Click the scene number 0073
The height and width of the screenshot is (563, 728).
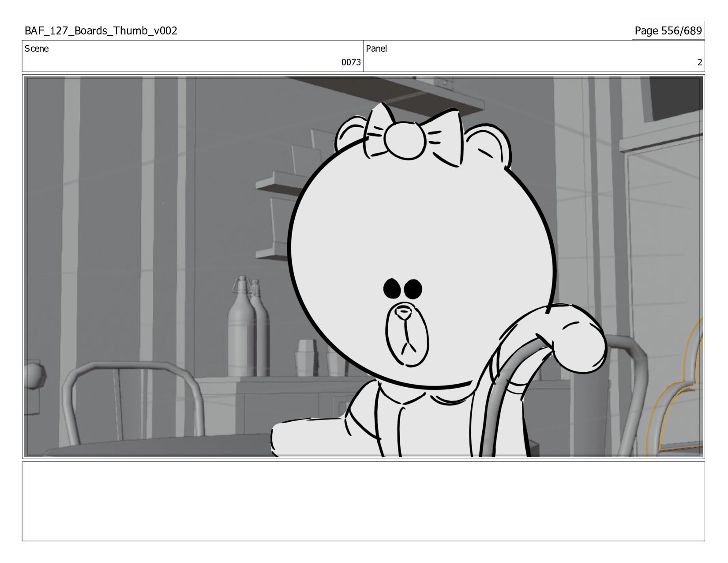[351, 62]
